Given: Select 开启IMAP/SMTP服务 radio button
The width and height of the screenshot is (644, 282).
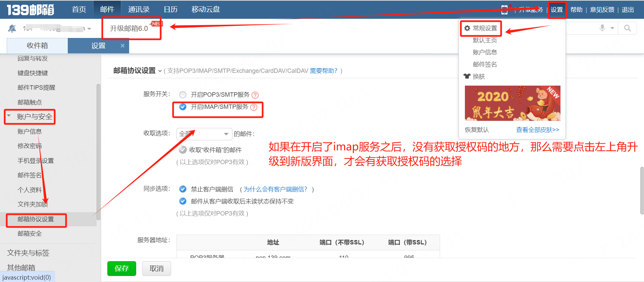Looking at the screenshot, I should coord(183,107).
